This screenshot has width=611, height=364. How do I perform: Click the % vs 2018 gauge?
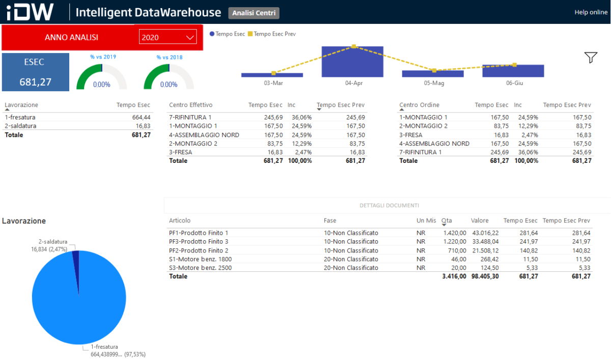tap(169, 76)
